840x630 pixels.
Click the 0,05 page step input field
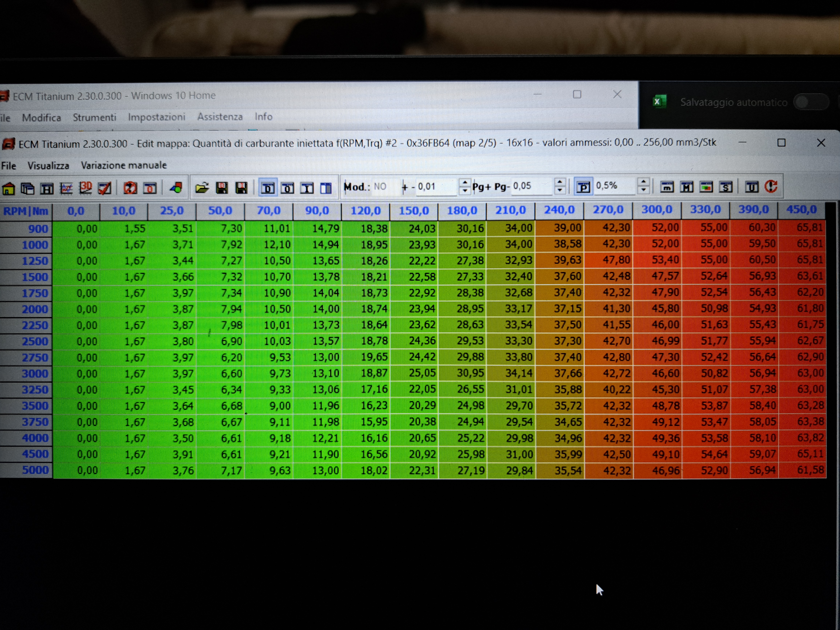(x=532, y=186)
